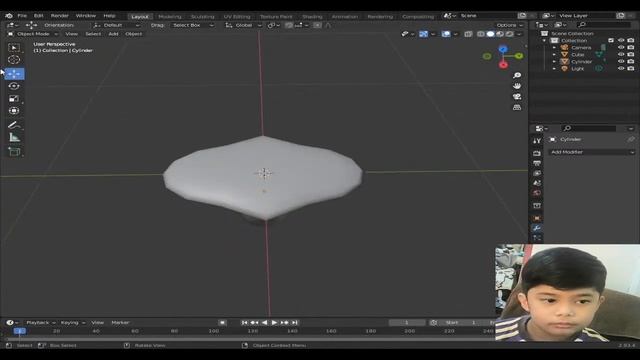Expand the Cylinder item in outliner
Image resolution: width=640 pixels, height=360 pixels.
(554, 62)
